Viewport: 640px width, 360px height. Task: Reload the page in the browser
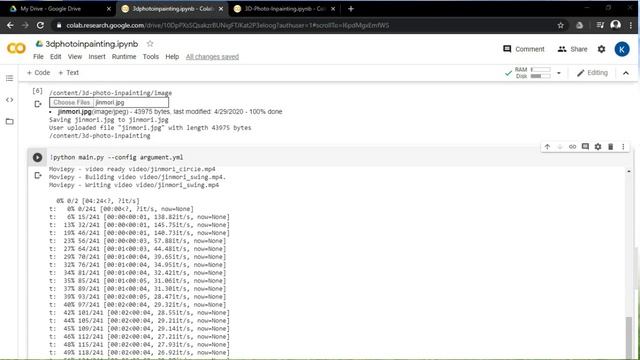pos(40,25)
